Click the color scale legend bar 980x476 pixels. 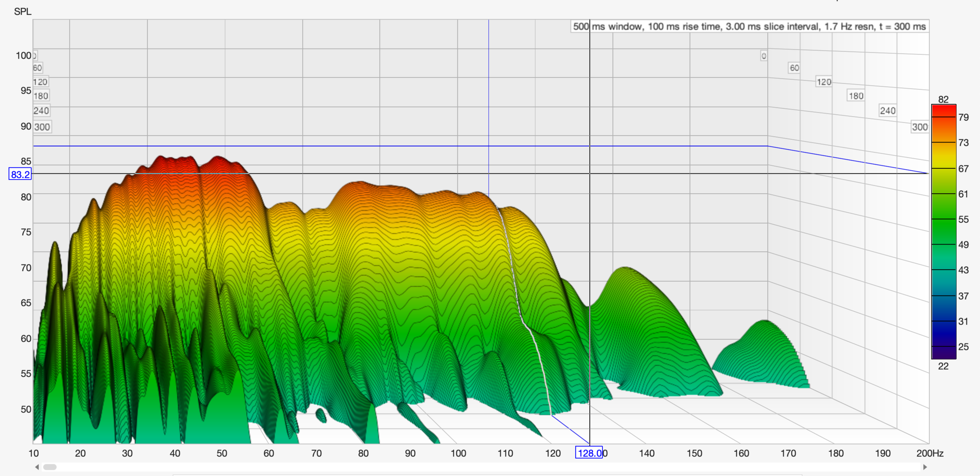pos(944,231)
